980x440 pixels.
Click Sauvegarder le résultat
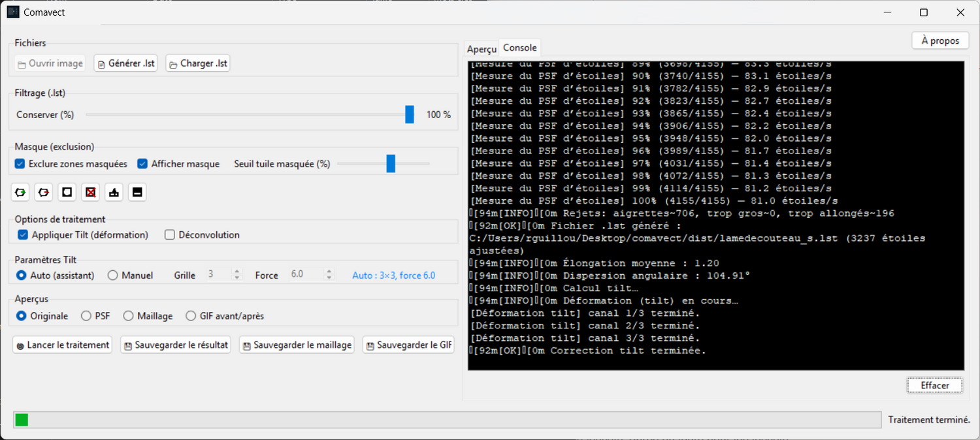click(176, 345)
